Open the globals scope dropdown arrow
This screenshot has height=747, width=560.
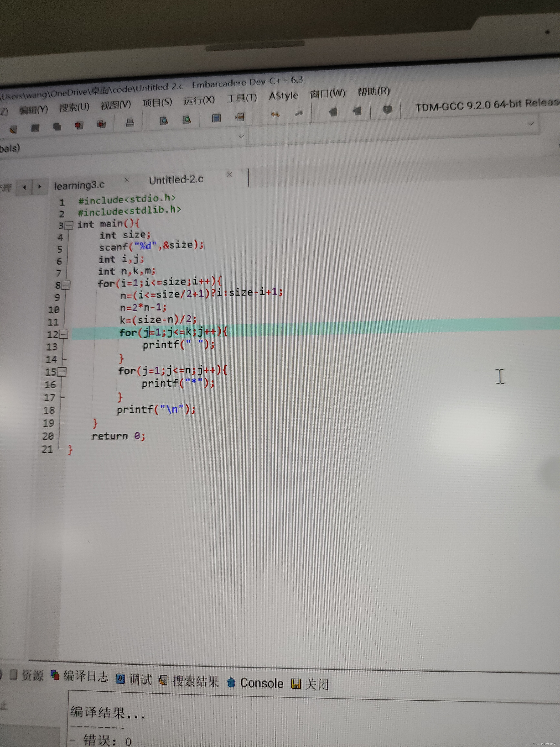[x=241, y=137]
